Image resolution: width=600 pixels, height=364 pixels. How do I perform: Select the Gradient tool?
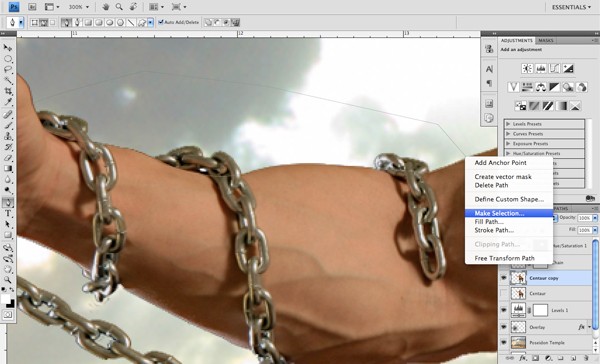coord(8,168)
